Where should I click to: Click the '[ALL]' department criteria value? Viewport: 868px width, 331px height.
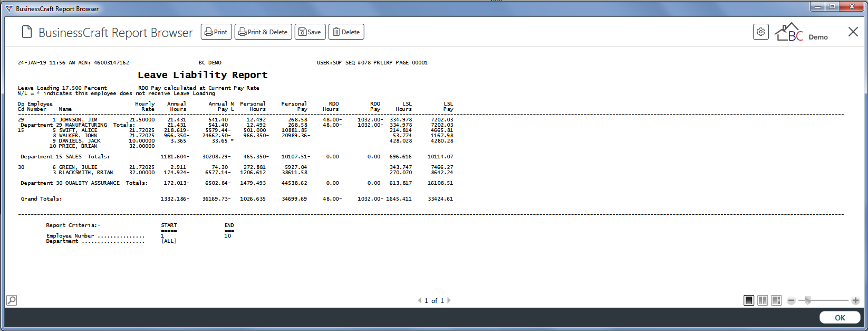point(169,241)
